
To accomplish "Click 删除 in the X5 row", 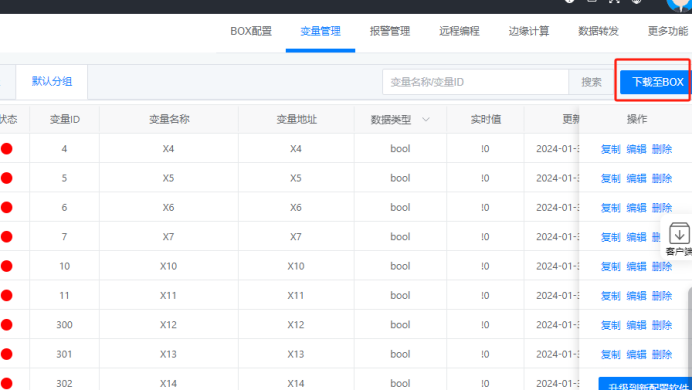I will [662, 178].
